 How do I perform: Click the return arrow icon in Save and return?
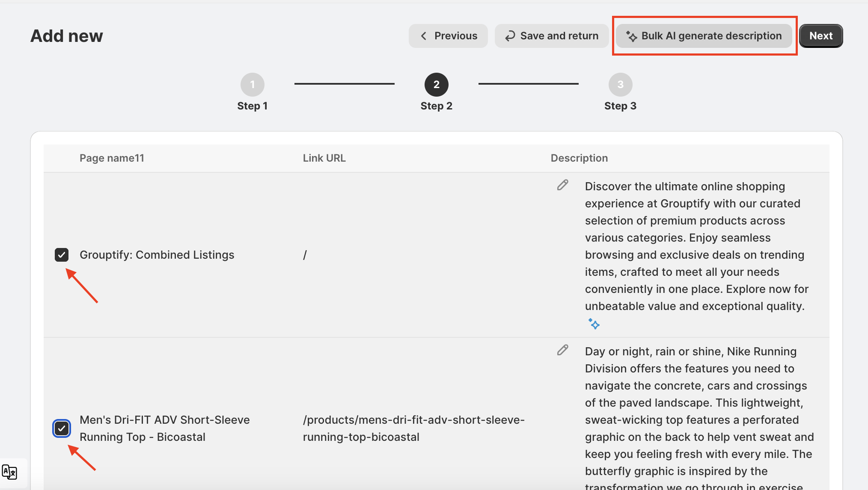(510, 36)
